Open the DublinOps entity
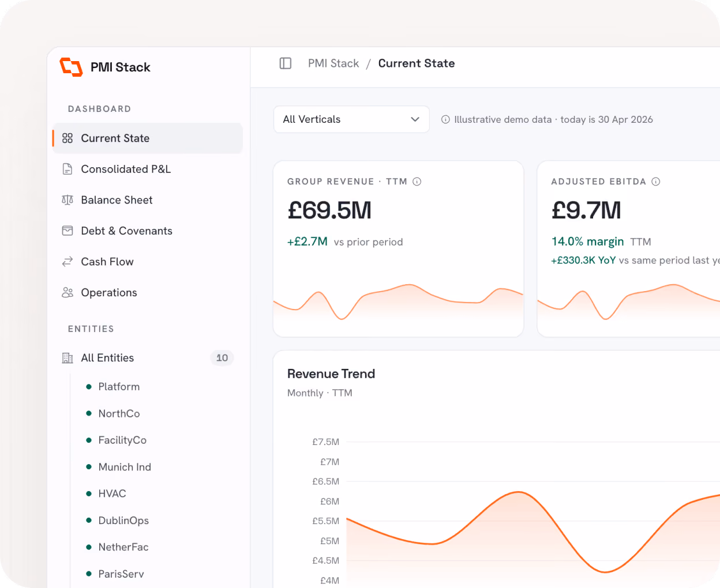This screenshot has width=720, height=588. (x=123, y=521)
